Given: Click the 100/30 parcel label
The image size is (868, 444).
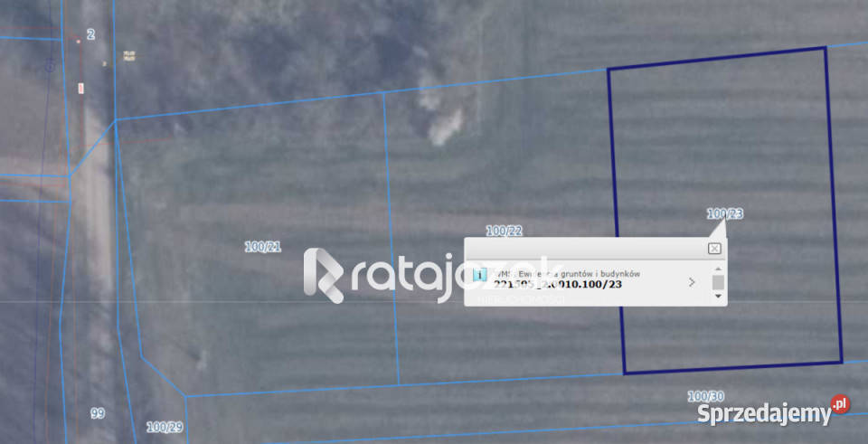Looking at the screenshot, I should tap(705, 396).
